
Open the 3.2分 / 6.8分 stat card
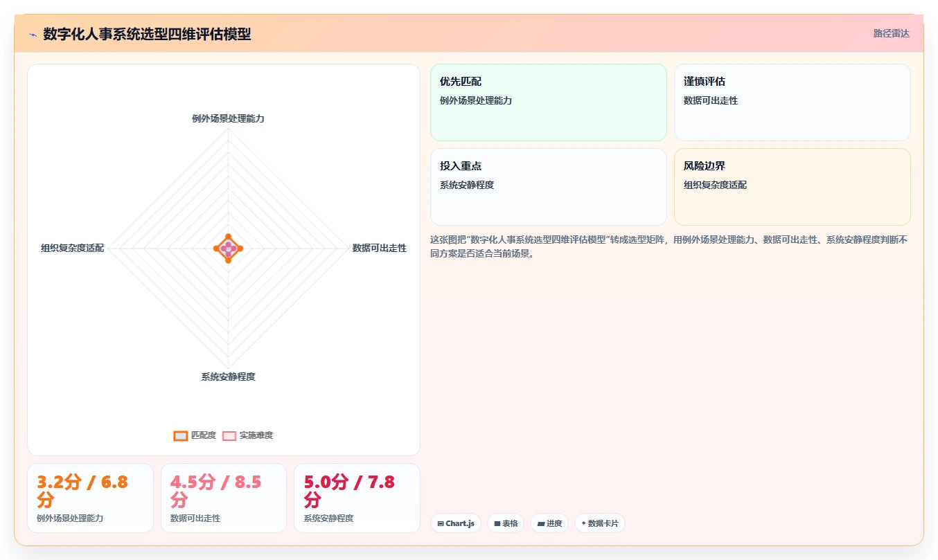(x=90, y=498)
